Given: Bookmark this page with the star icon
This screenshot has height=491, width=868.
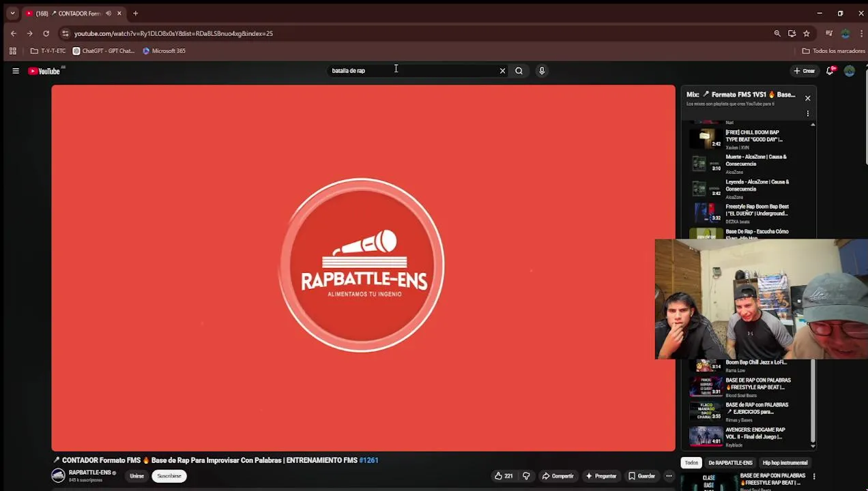Looking at the screenshot, I should pyautogui.click(x=806, y=33).
